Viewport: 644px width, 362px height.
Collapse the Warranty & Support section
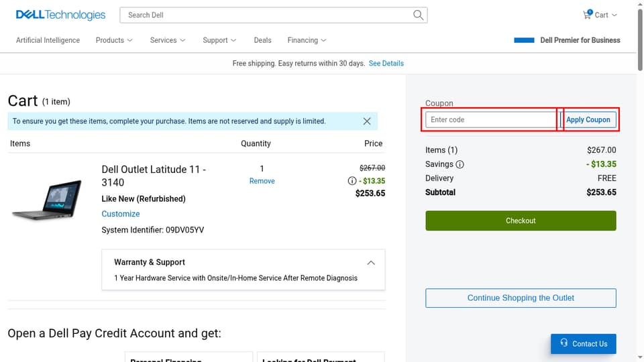(x=371, y=263)
